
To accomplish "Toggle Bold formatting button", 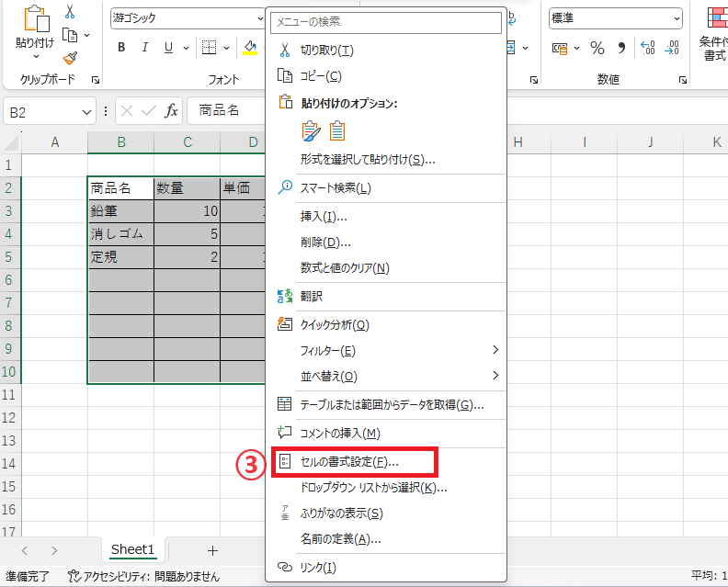I will (121, 48).
